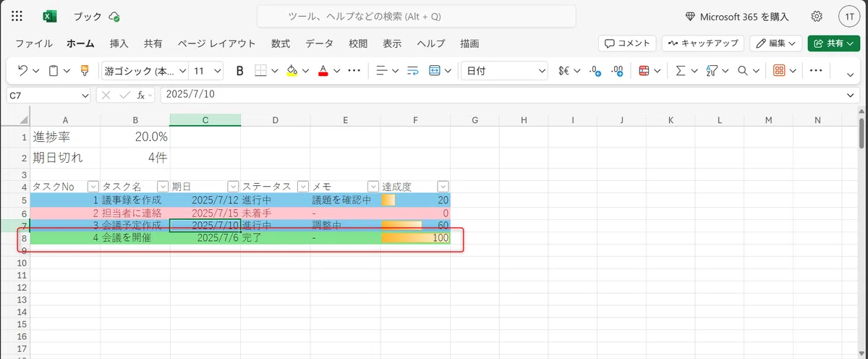Viewport: 868px width, 359px height.
Task: Open the 1T account avatar
Action: [849, 16]
